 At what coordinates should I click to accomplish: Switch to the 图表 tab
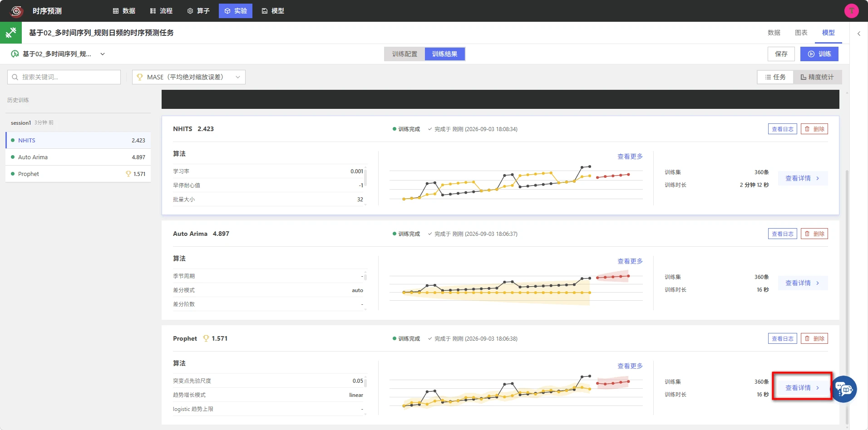[801, 33]
